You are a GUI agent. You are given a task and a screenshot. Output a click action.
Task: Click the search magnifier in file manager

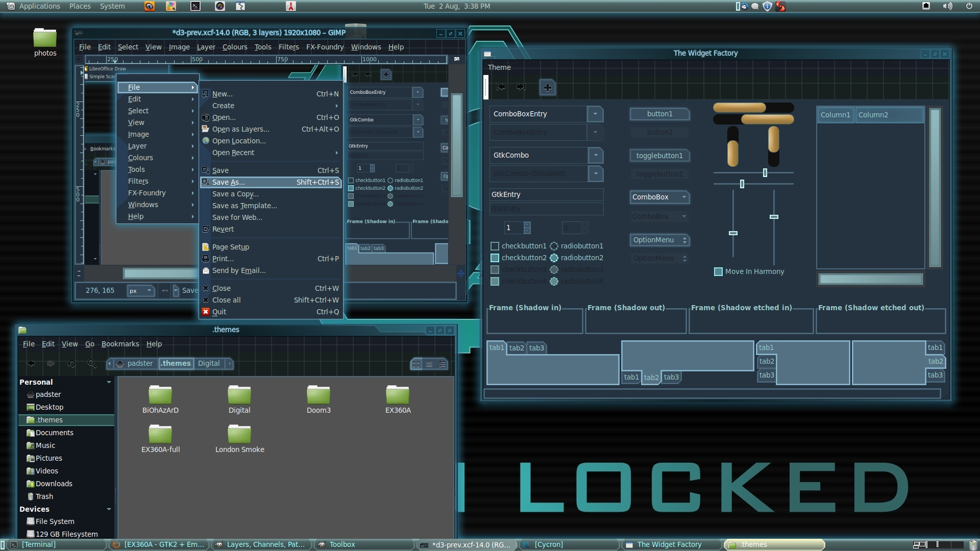point(92,364)
